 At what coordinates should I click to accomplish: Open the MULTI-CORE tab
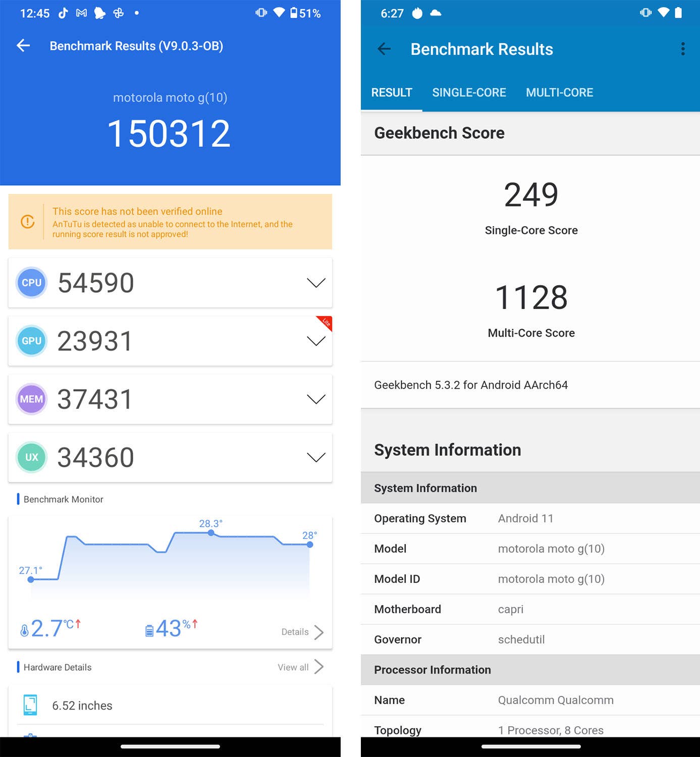pos(559,92)
